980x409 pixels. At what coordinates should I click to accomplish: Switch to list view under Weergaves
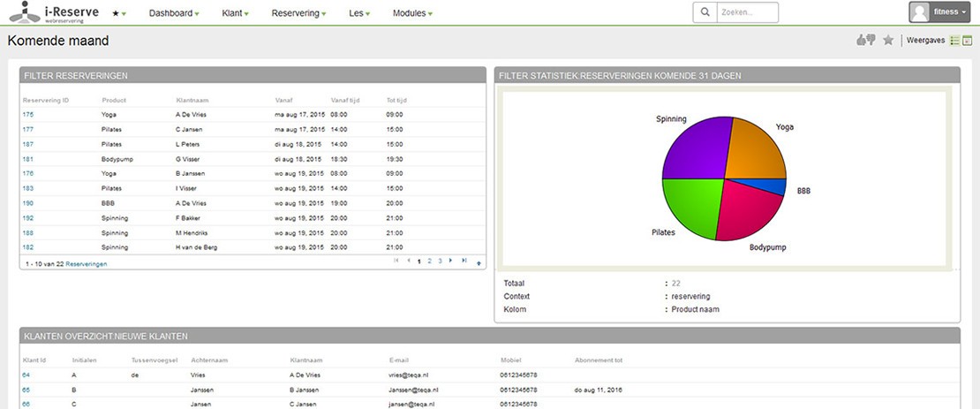pyautogui.click(x=954, y=40)
